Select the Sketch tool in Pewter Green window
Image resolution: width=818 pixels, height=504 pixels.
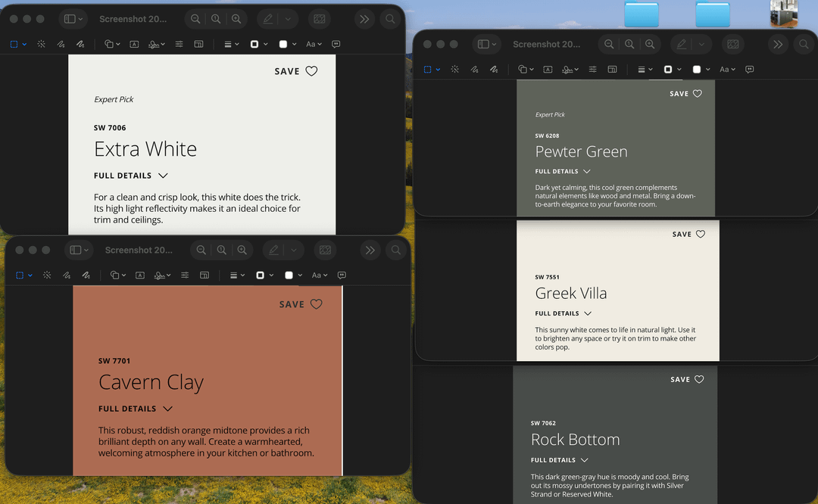click(474, 70)
